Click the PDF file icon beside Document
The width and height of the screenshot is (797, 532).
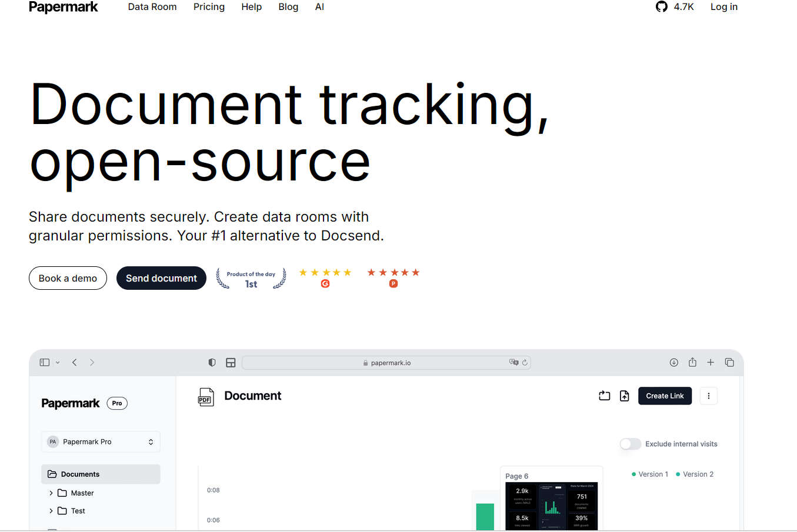click(205, 397)
